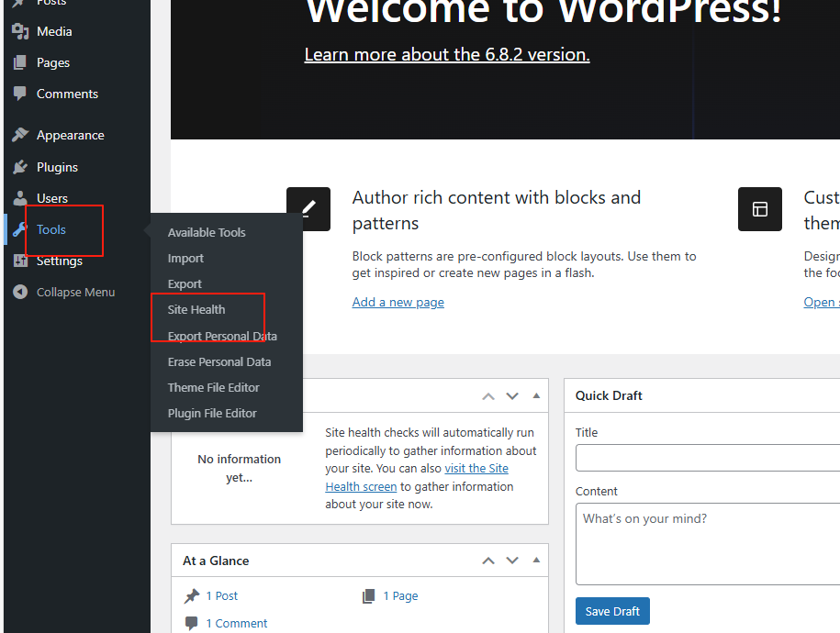This screenshot has height=633, width=840.
Task: Move the site health widget down
Action: point(512,396)
